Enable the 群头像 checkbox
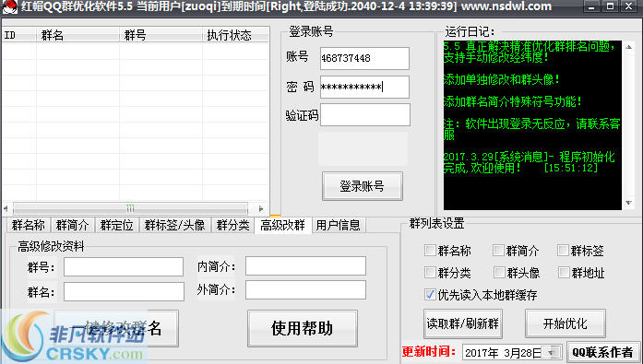The height and width of the screenshot is (364, 643). pyautogui.click(x=499, y=272)
